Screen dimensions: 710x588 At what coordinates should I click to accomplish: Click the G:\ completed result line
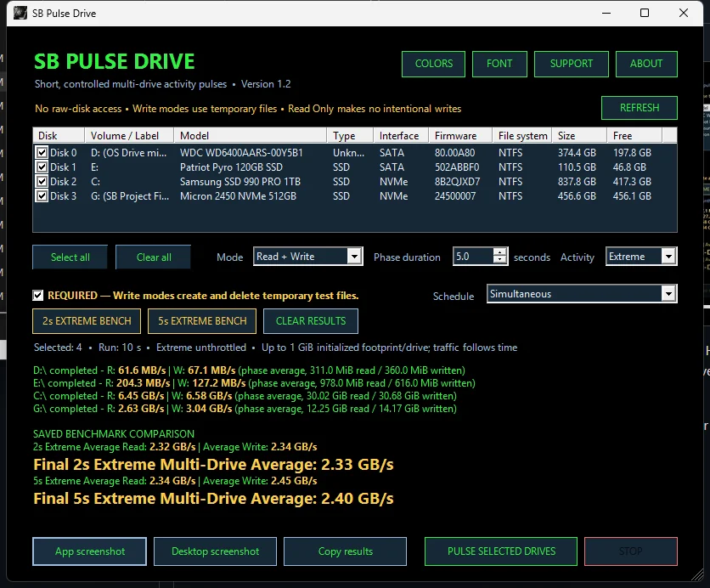point(245,408)
